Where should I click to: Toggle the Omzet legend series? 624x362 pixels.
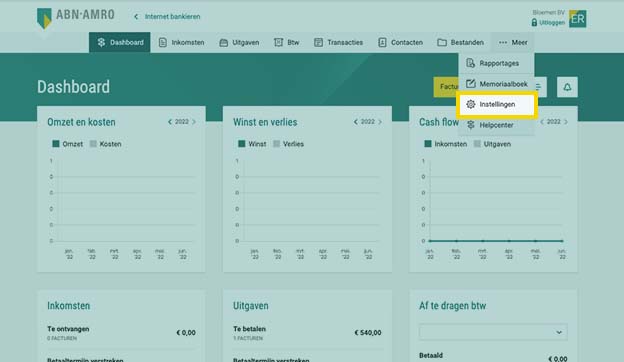tap(68, 144)
